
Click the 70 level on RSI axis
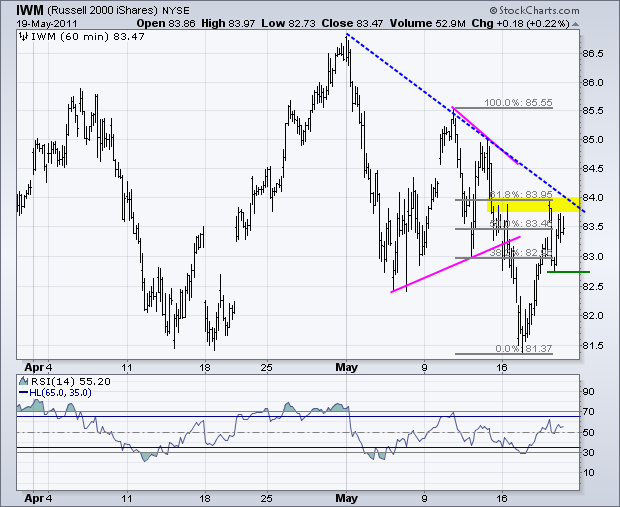click(x=589, y=412)
